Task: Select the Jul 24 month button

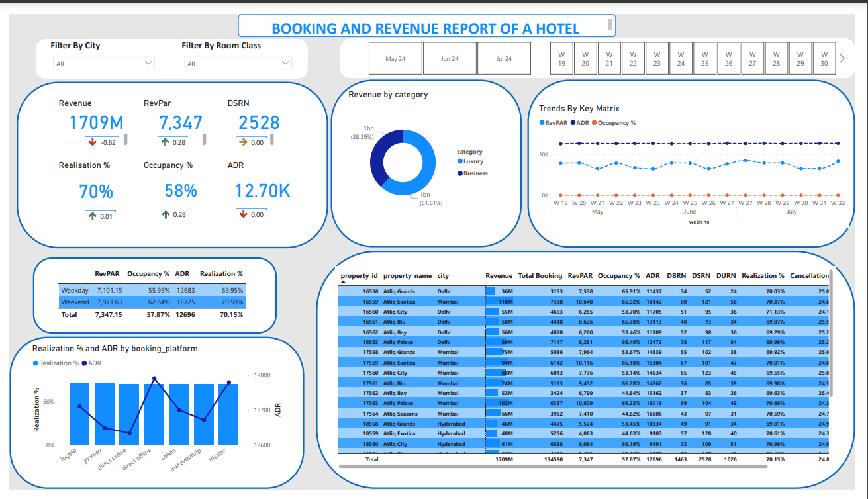Action: click(504, 59)
